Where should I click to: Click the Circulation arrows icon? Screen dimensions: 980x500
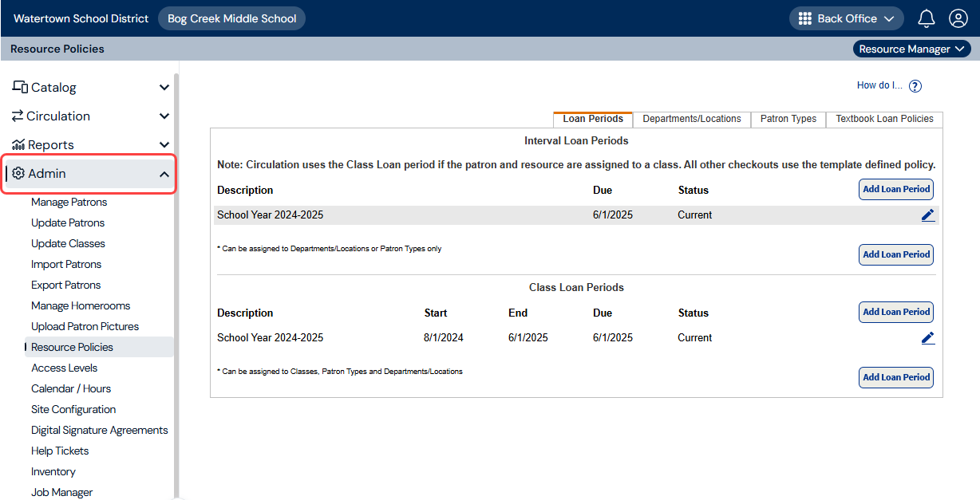18,116
